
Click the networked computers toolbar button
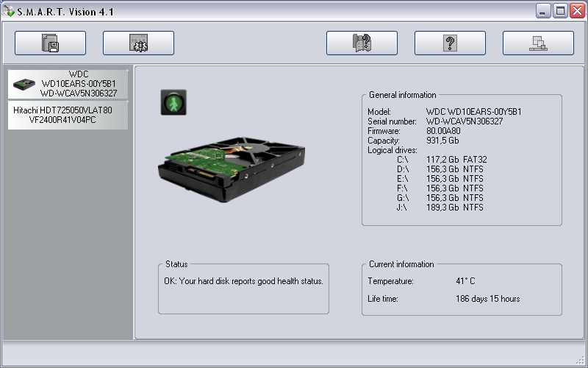pos(538,43)
